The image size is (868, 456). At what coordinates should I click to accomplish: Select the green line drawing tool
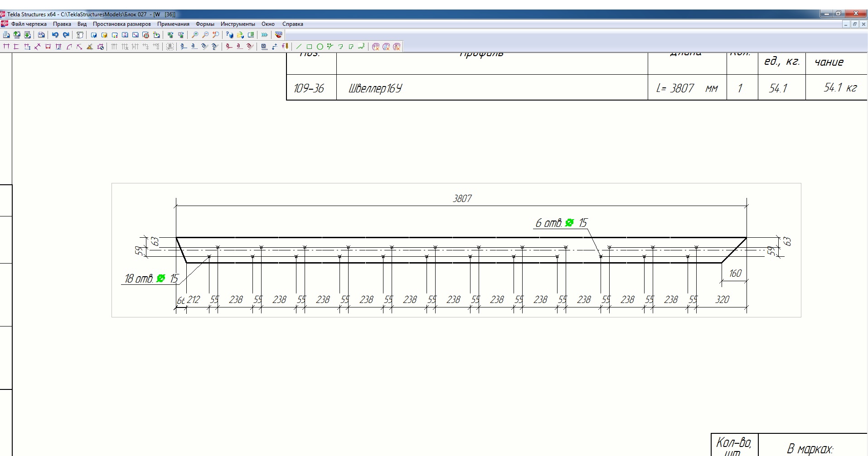[299, 47]
